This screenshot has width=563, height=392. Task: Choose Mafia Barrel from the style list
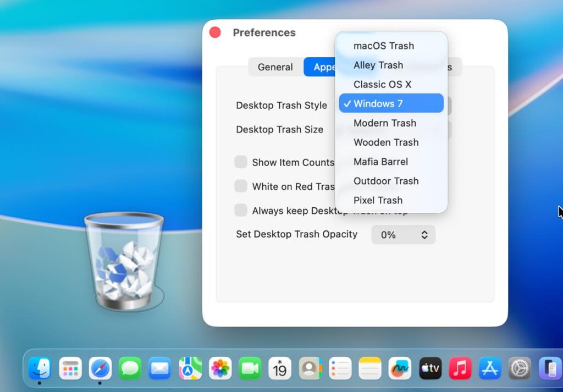(x=380, y=162)
